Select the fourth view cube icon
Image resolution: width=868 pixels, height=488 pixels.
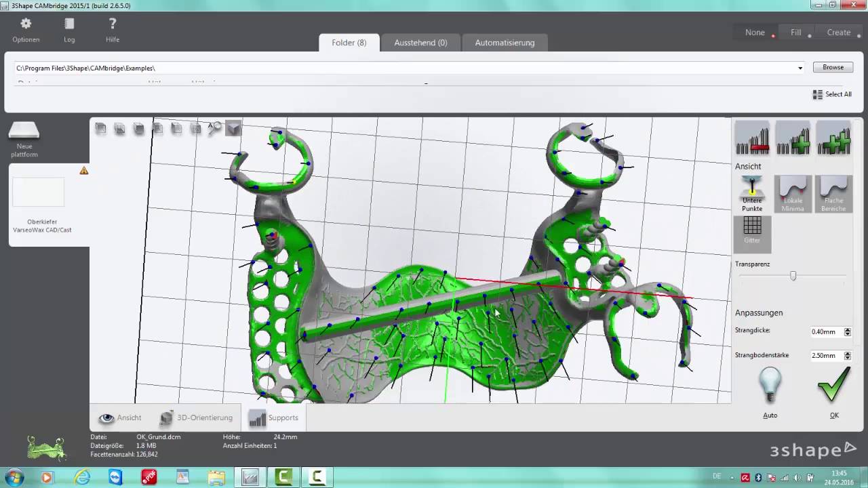point(157,127)
